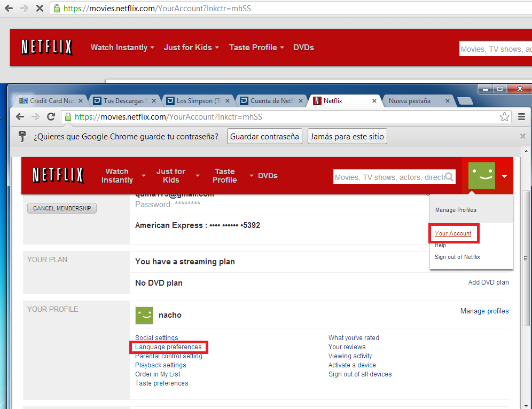Select Your Account in the profile menu
Viewport: 532px width, 409px height.
click(453, 233)
